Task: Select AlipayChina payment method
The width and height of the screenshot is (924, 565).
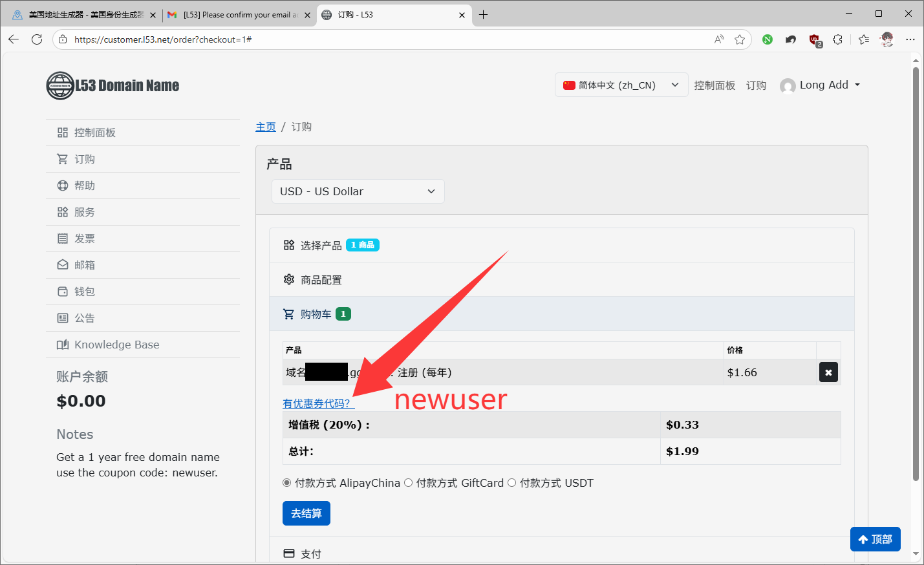Action: click(x=287, y=483)
